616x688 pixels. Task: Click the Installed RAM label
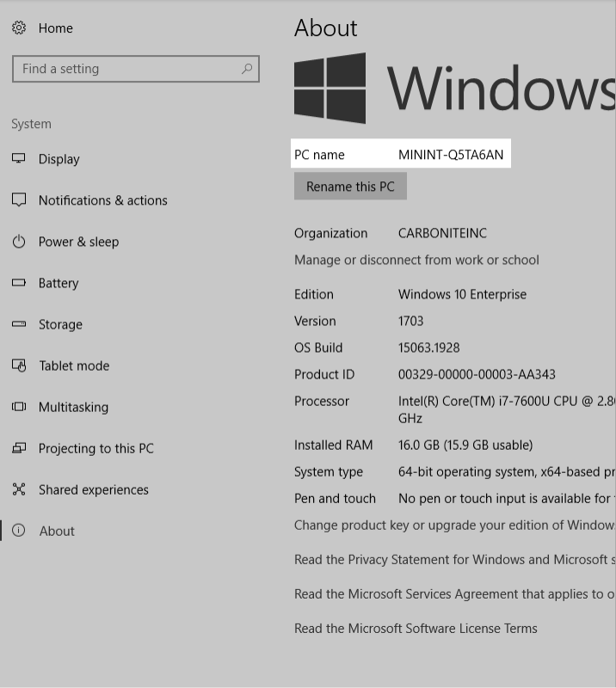point(333,445)
